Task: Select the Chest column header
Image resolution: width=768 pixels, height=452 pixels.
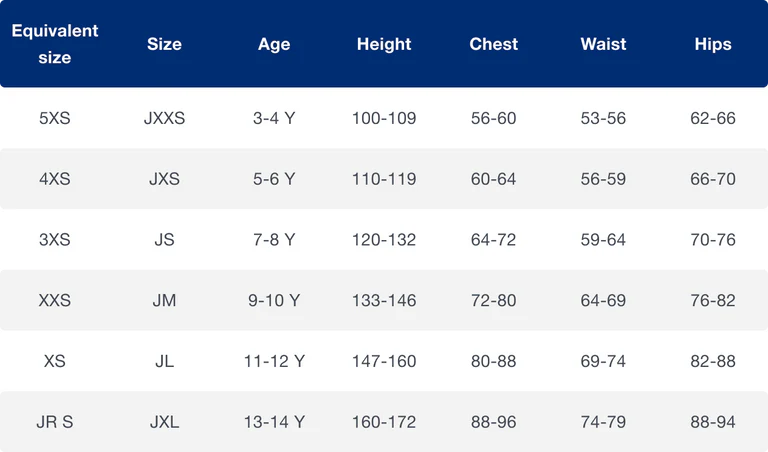Action: click(x=494, y=44)
